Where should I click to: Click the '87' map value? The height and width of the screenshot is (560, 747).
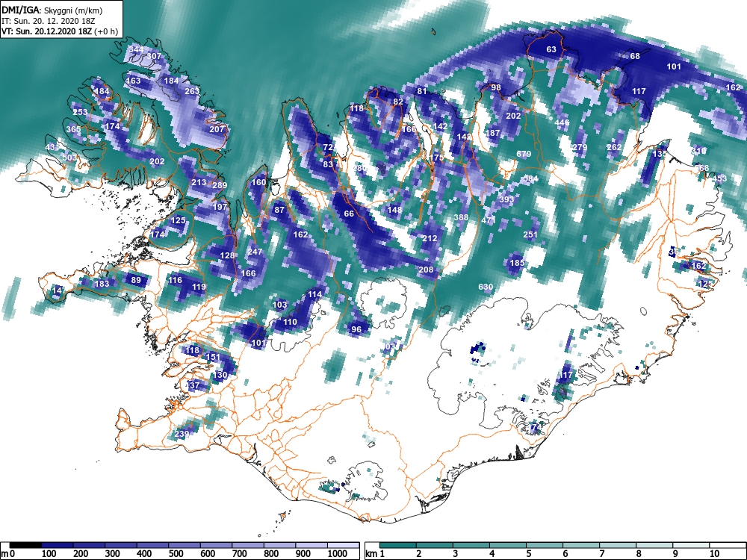279,210
